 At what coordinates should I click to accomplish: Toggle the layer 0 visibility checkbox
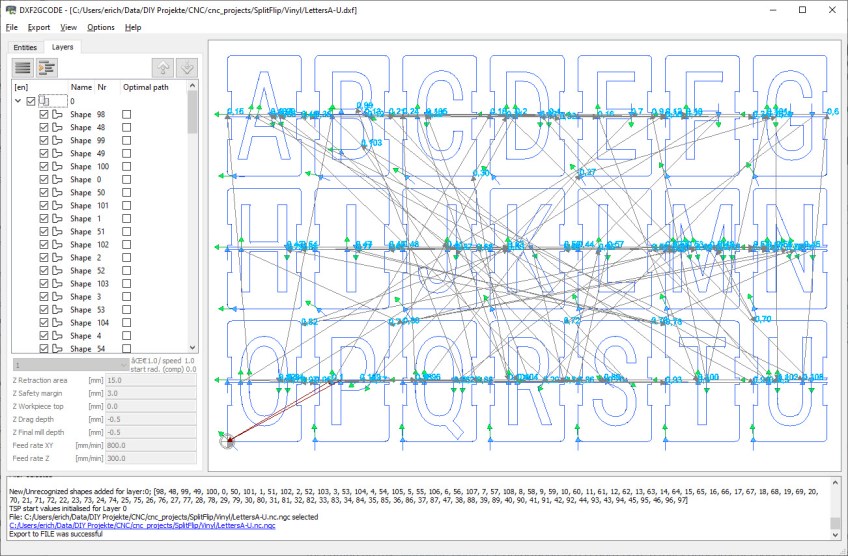pos(31,101)
